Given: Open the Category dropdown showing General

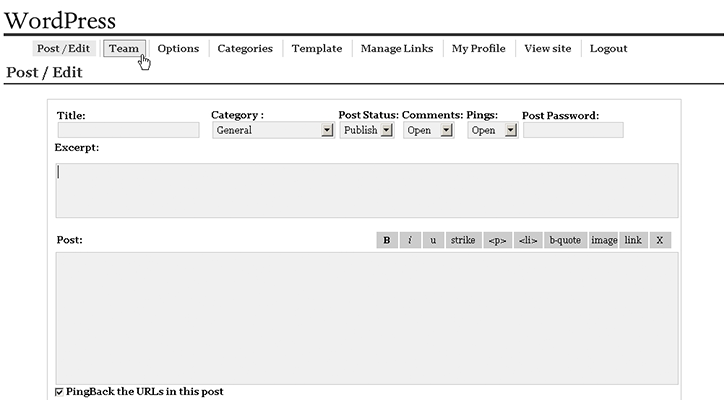Looking at the screenshot, I should click(273, 130).
